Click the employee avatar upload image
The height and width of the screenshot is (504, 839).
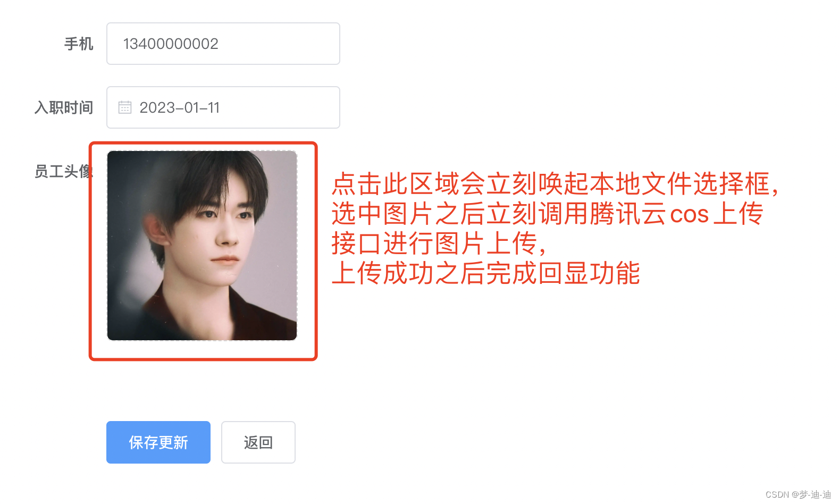202,246
